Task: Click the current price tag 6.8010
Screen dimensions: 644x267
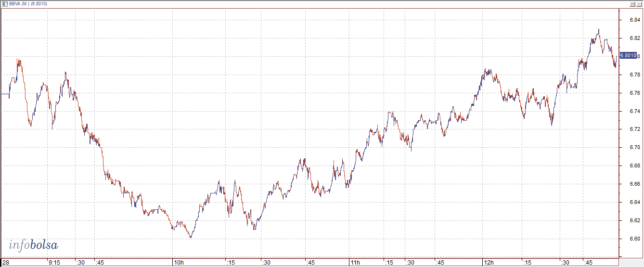Action: pos(628,56)
